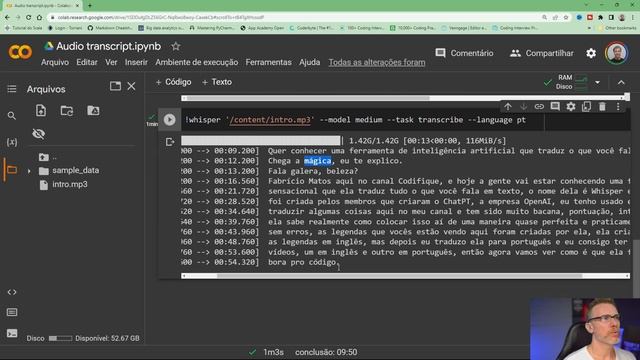Screen dimensions: 640x360
Task: Close the Arquivos files panel
Action: tap(131, 86)
